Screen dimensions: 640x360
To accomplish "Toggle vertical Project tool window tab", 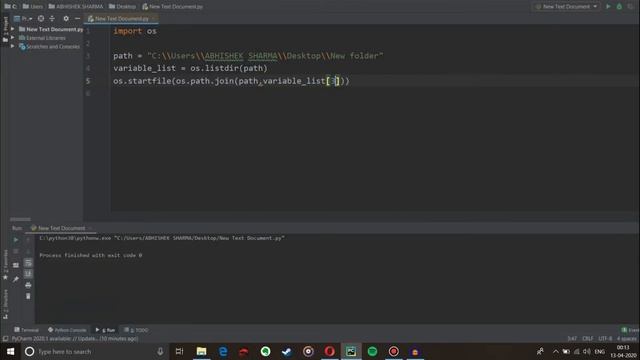I will point(5,29).
